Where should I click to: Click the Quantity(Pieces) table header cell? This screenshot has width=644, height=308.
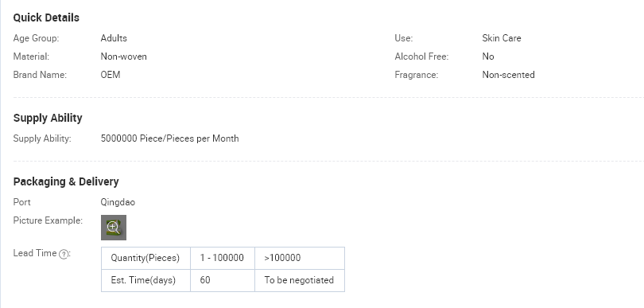click(x=145, y=258)
